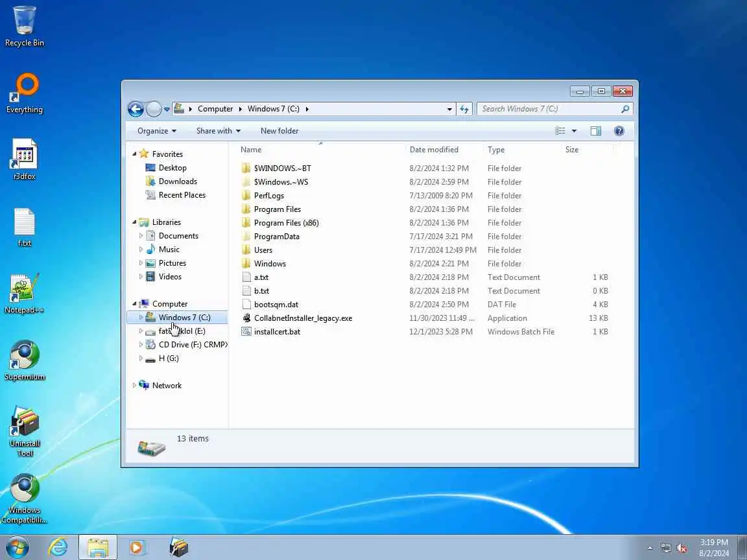Click the muted volume tray icon
The height and width of the screenshot is (560, 747).
point(682,548)
